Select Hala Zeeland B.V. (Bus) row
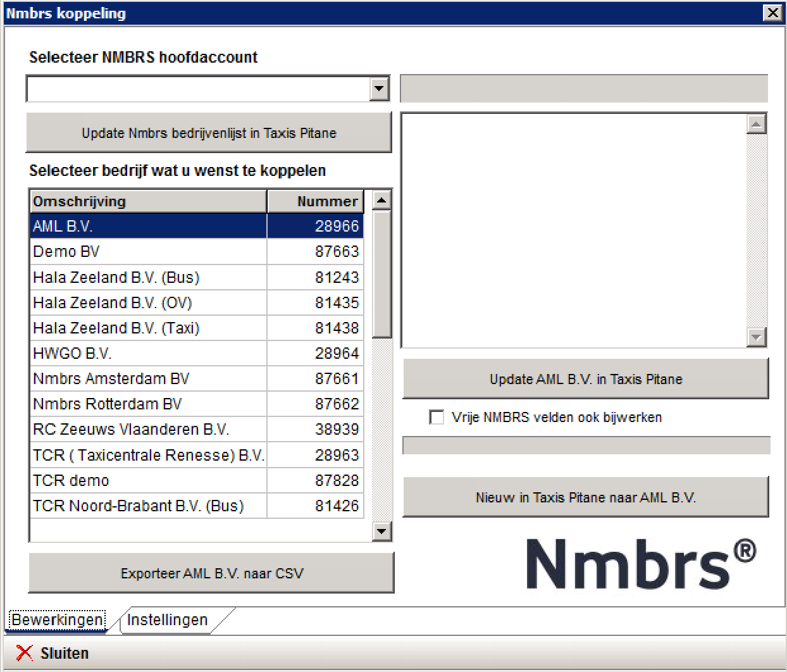The image size is (787, 672). pos(197,277)
